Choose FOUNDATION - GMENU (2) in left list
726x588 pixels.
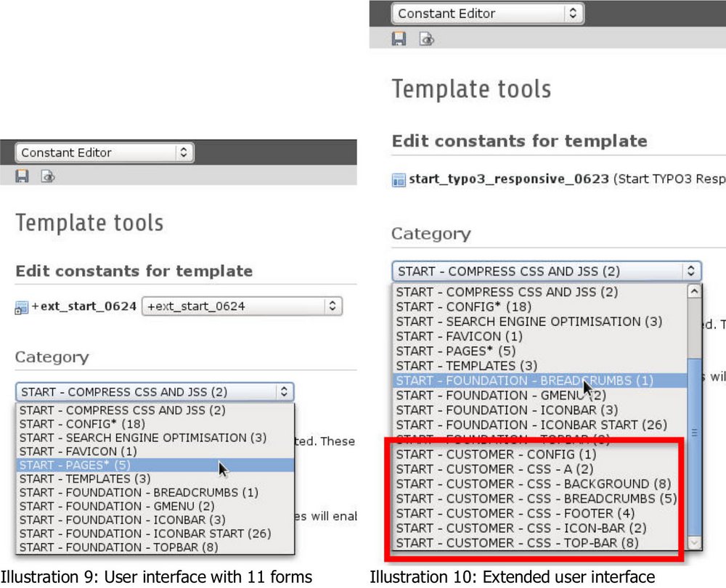155,506
